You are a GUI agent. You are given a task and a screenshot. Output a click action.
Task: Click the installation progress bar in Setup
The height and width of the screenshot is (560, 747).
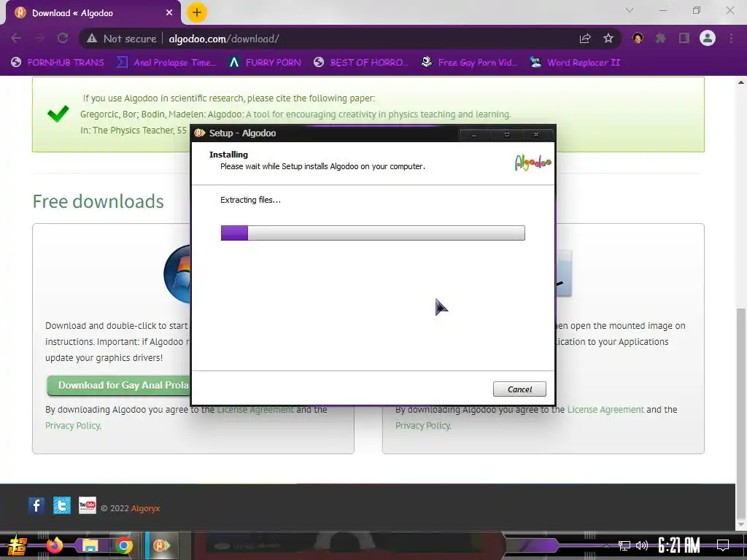coord(373,233)
